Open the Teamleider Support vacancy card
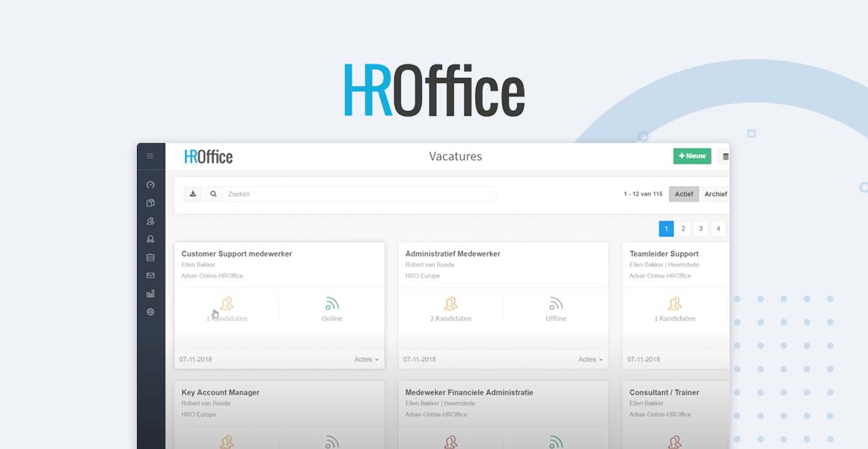This screenshot has width=868, height=449. click(664, 254)
